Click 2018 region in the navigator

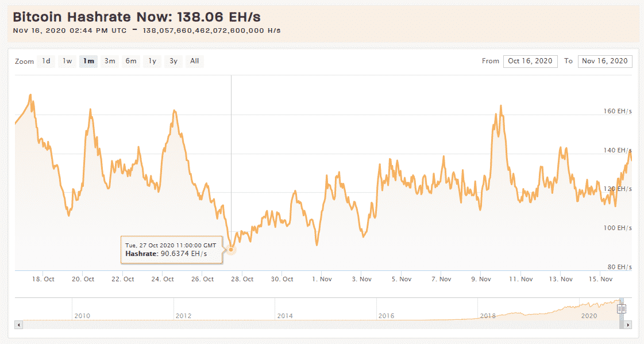(x=487, y=316)
